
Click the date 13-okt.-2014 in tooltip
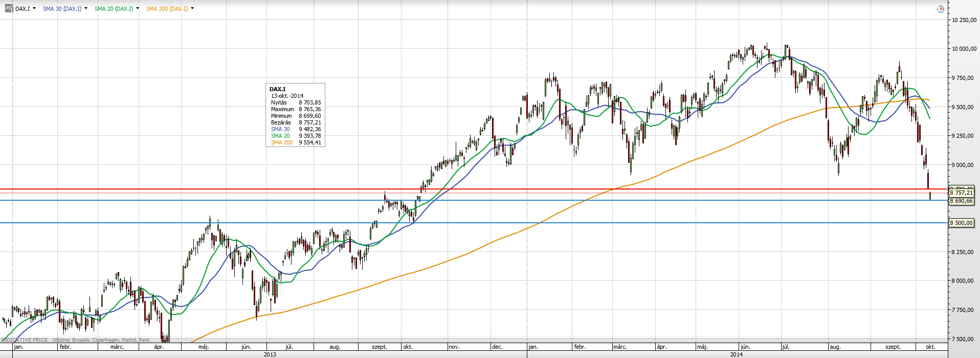point(287,96)
